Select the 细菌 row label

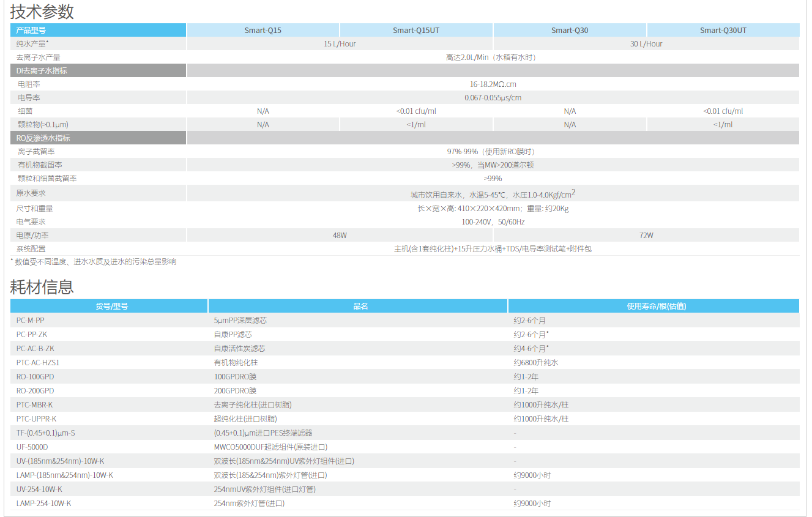pos(25,111)
